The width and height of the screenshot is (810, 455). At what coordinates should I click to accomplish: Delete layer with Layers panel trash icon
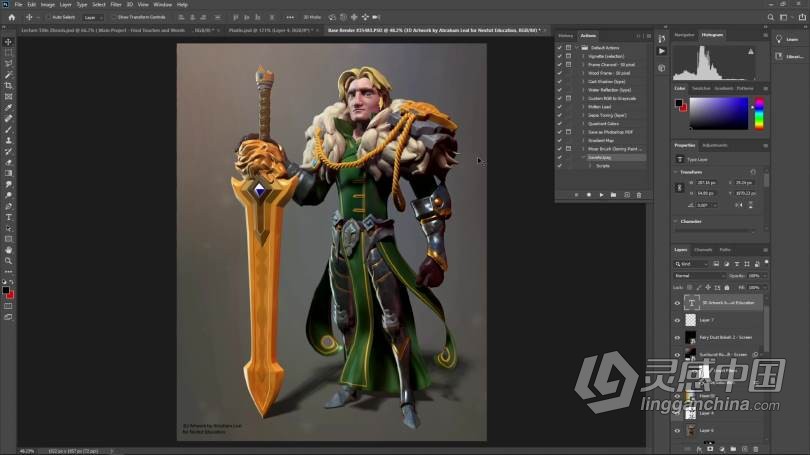click(x=756, y=449)
